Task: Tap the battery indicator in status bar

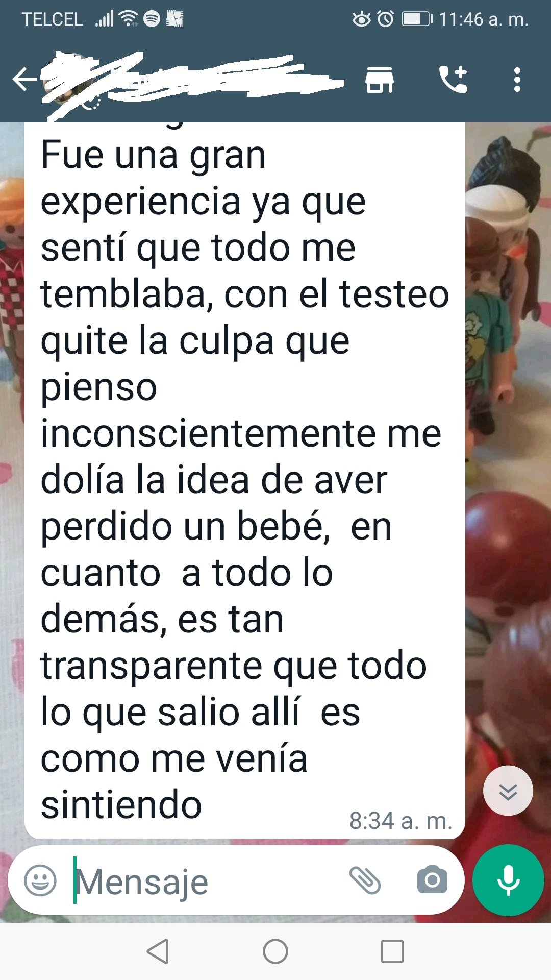Action: (x=417, y=19)
